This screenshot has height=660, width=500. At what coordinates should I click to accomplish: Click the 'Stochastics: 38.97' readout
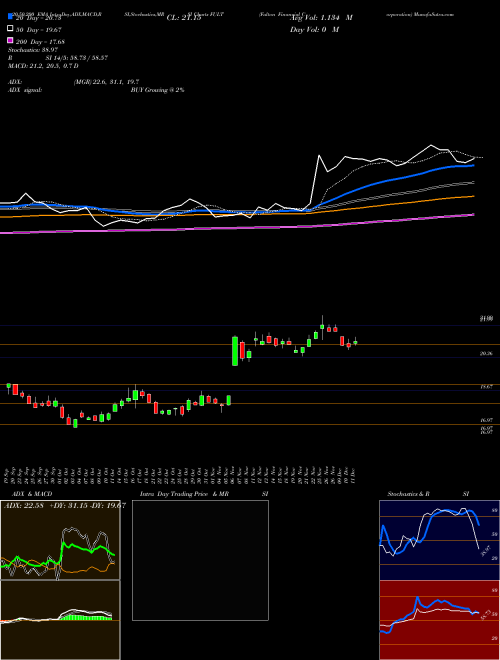pos(33,50)
